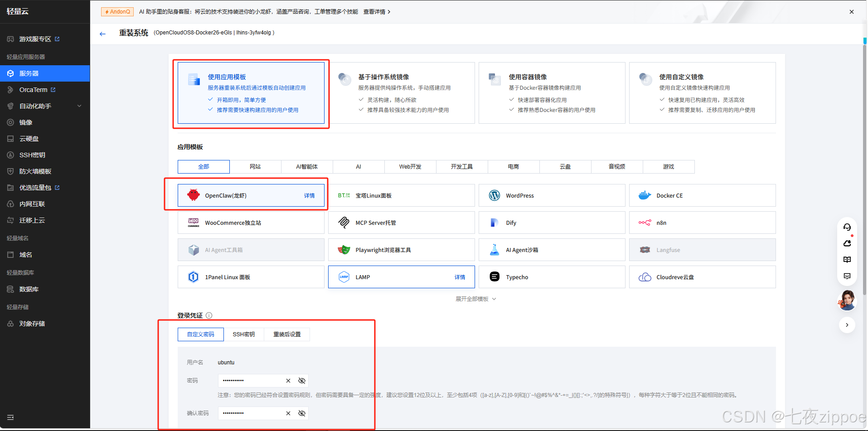Screen dimensions: 868x431
Task: Switch to the 开发工具 template tab
Action: pos(462,167)
